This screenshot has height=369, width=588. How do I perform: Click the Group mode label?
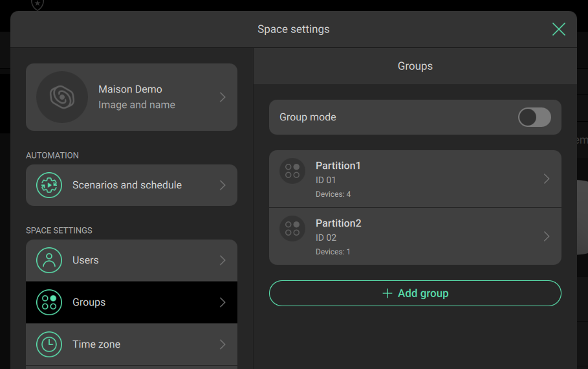point(307,117)
